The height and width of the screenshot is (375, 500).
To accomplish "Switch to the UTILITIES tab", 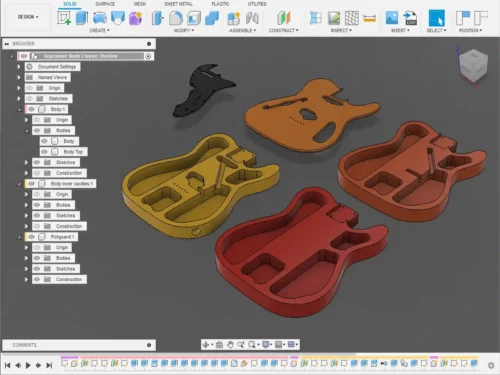I will tap(257, 4).
